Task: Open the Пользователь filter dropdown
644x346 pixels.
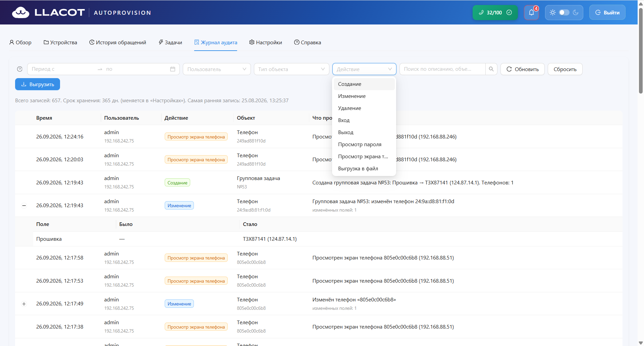Action: click(x=217, y=69)
